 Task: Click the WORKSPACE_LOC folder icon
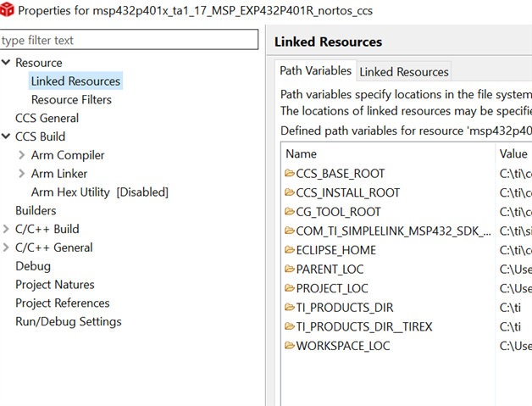290,346
